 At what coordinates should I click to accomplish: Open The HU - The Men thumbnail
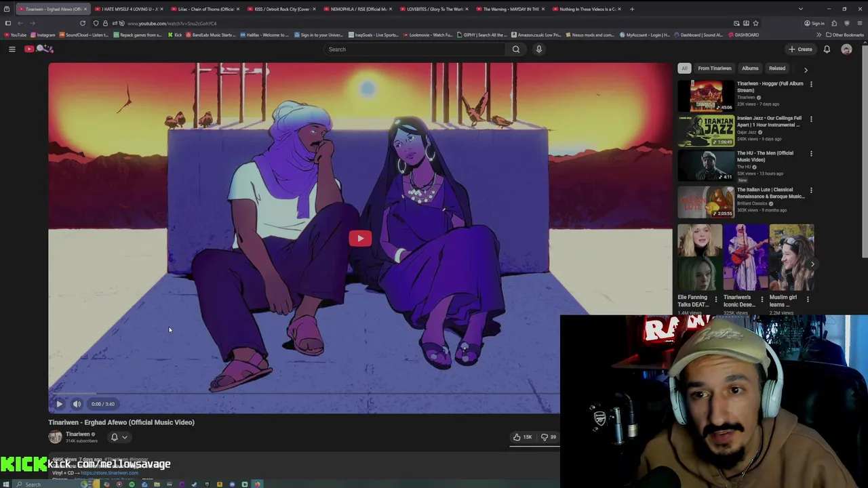coord(706,165)
